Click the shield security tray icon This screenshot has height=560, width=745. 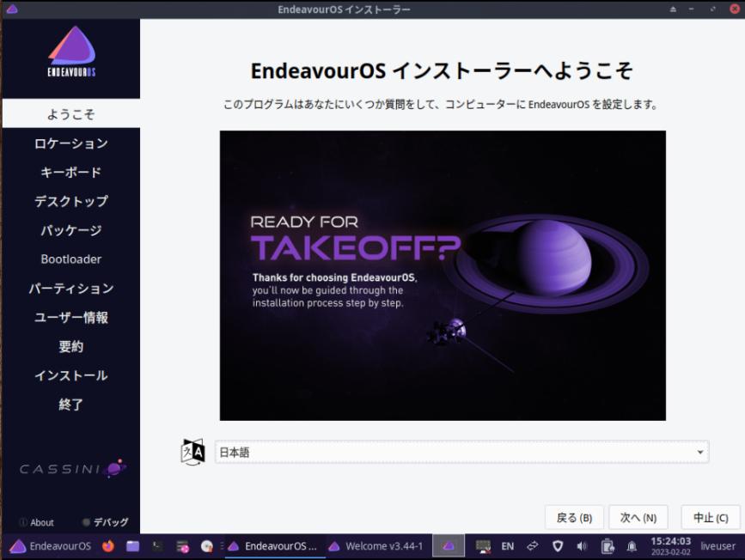[558, 546]
